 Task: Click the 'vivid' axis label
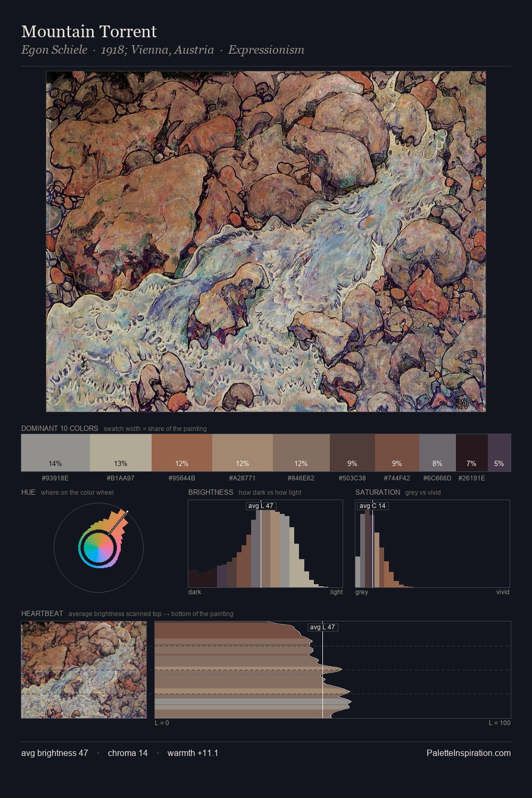click(503, 592)
